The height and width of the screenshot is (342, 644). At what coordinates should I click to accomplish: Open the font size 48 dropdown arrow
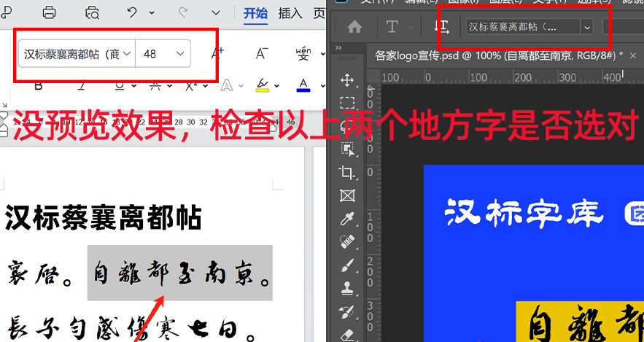click(180, 53)
